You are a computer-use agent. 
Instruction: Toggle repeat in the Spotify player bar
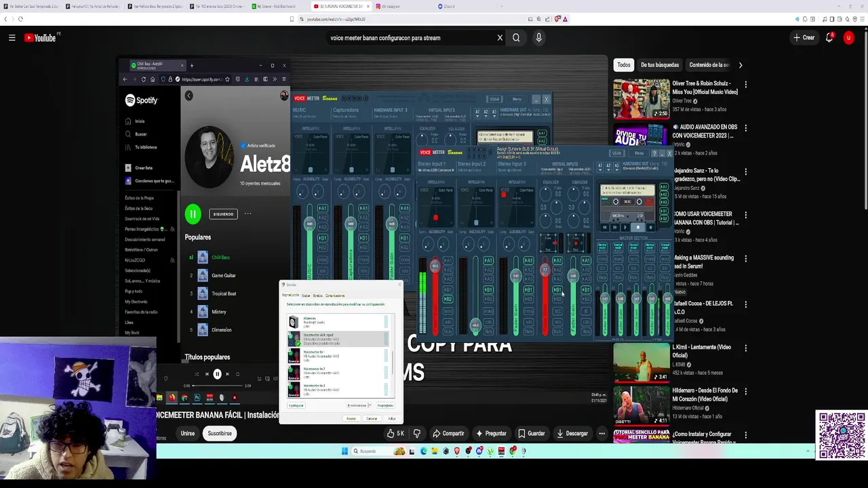point(238,374)
